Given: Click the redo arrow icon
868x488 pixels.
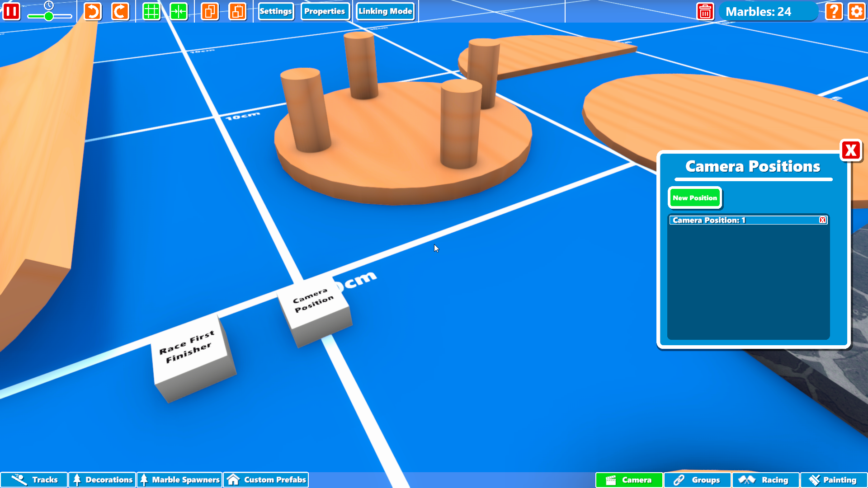Looking at the screenshot, I should pos(120,11).
